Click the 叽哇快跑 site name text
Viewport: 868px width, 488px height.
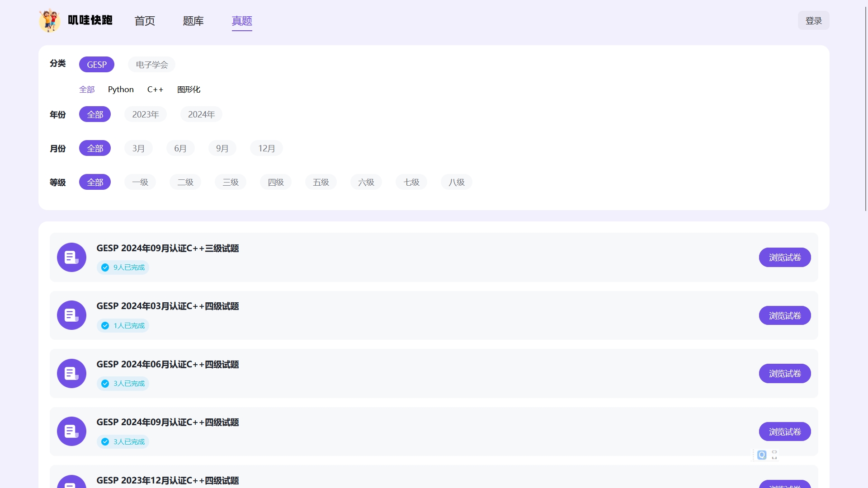(90, 20)
